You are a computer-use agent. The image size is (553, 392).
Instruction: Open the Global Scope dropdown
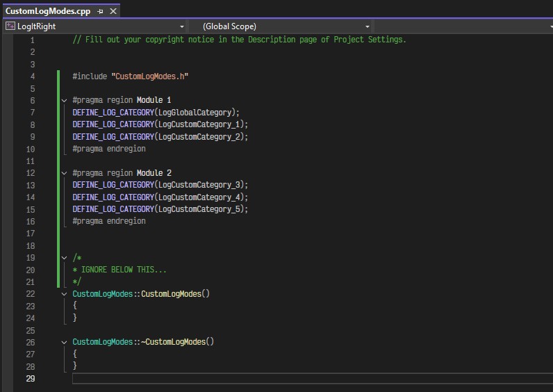click(x=368, y=26)
